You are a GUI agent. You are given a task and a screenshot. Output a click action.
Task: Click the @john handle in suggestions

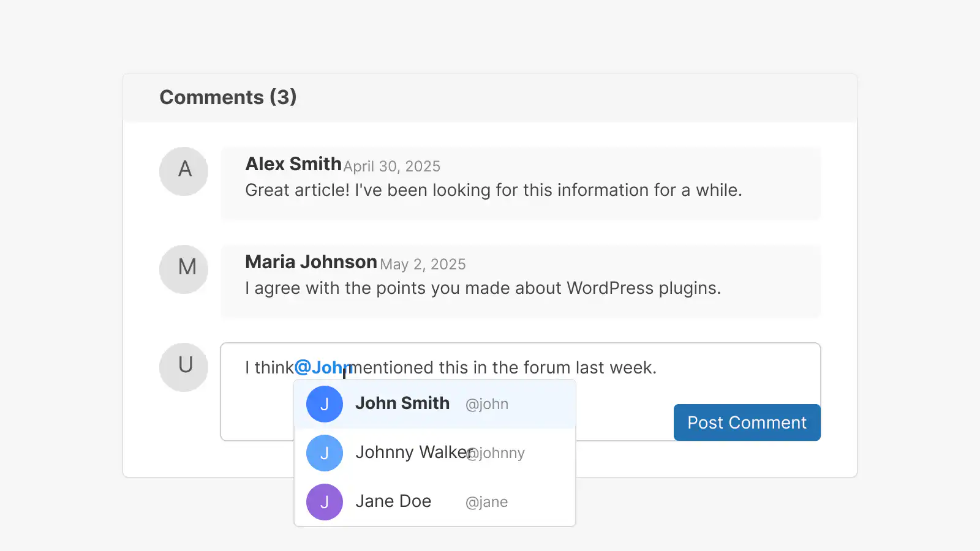coord(487,404)
